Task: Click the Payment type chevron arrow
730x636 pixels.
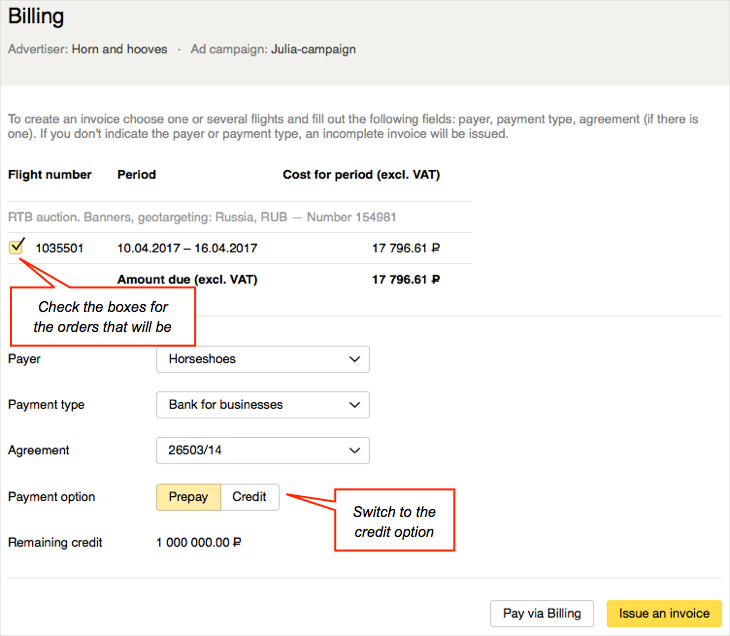Action: tap(355, 405)
